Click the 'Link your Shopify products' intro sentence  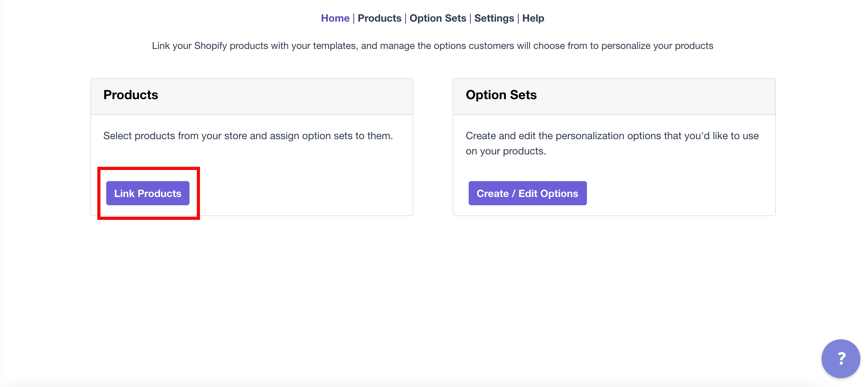pyautogui.click(x=432, y=46)
